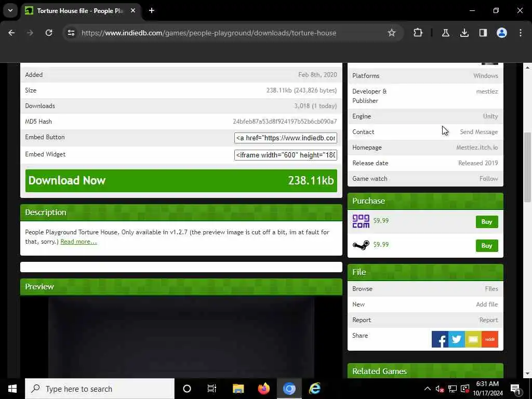This screenshot has width=532, height=399.
Task: Select the Embed Button code field
Action: coord(285,138)
